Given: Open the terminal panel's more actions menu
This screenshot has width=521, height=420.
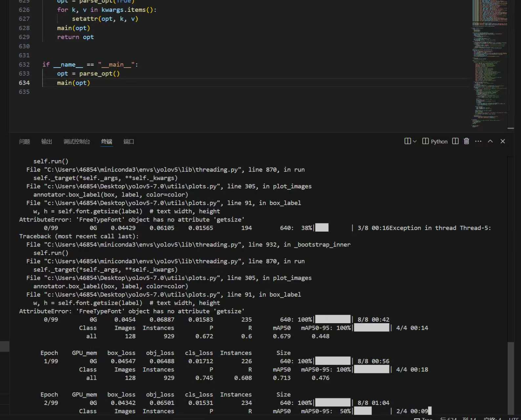Looking at the screenshot, I should [478, 141].
